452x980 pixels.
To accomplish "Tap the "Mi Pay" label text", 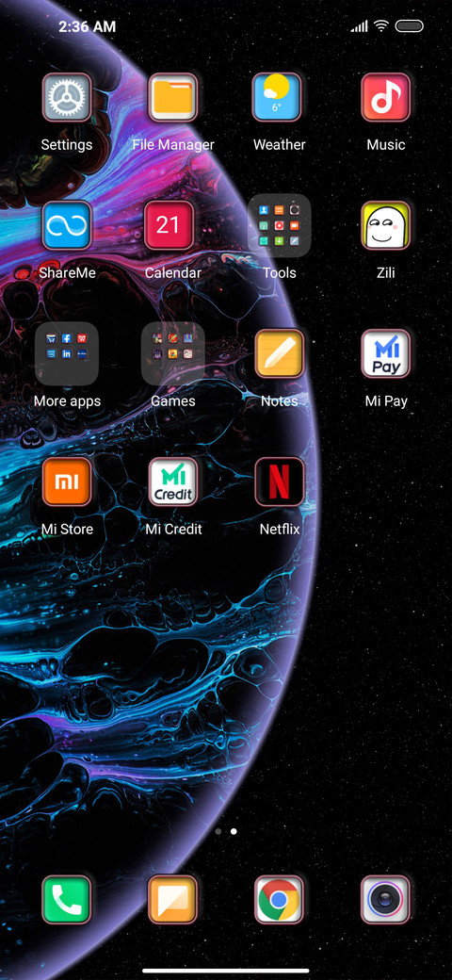I will [386, 401].
